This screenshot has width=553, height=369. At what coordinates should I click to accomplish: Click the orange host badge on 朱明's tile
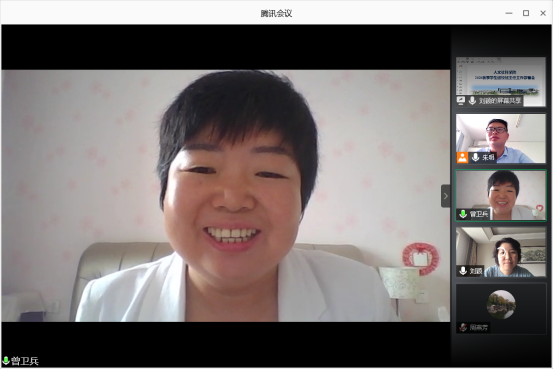tap(462, 157)
